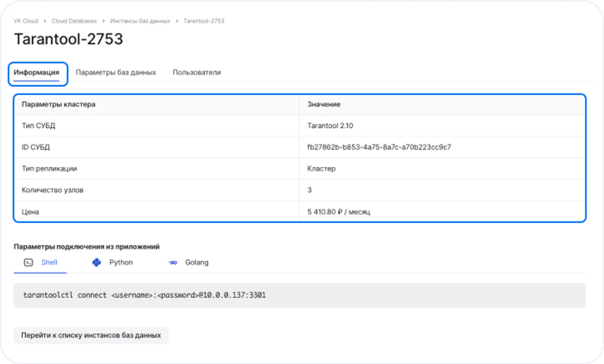Switch to Параметры баз данных tab
604x364 pixels.
tap(116, 73)
